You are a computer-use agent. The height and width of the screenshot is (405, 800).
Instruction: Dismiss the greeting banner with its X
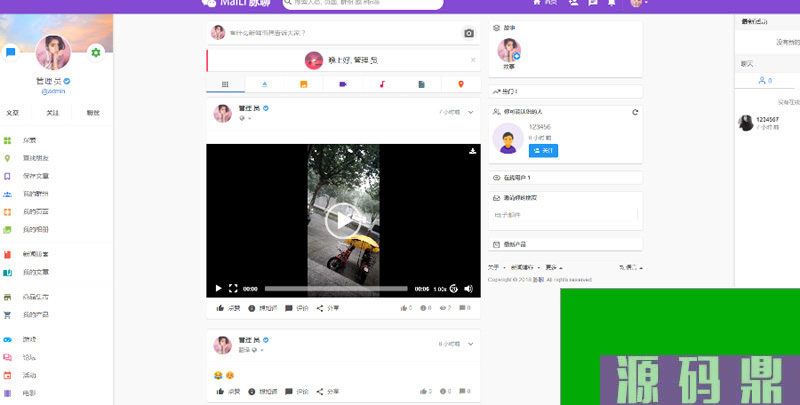(473, 60)
